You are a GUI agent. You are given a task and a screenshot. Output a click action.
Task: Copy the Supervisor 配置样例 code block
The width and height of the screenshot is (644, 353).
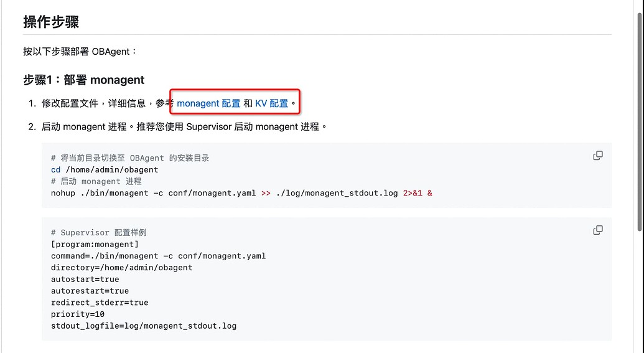(x=597, y=230)
